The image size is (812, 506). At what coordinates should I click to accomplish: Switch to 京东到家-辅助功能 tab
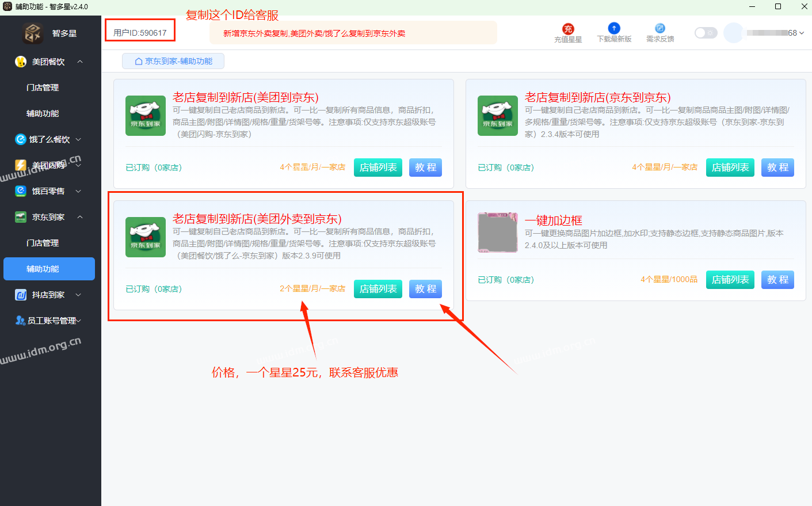tap(173, 61)
